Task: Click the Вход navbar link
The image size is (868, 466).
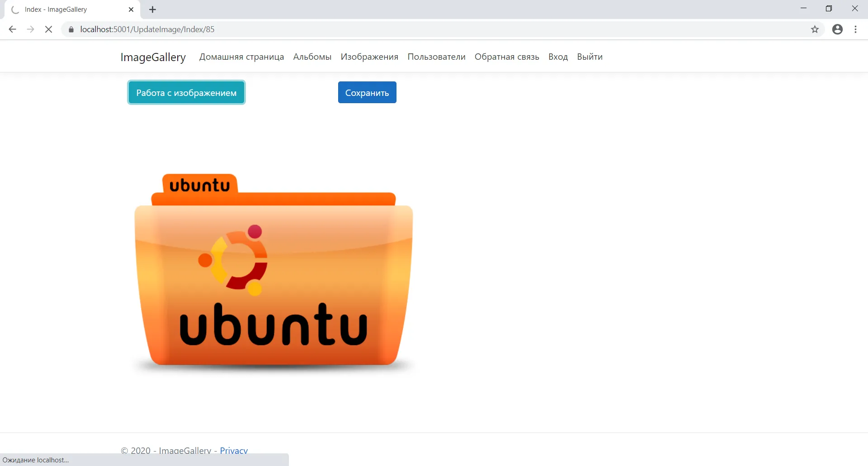Action: point(558,57)
